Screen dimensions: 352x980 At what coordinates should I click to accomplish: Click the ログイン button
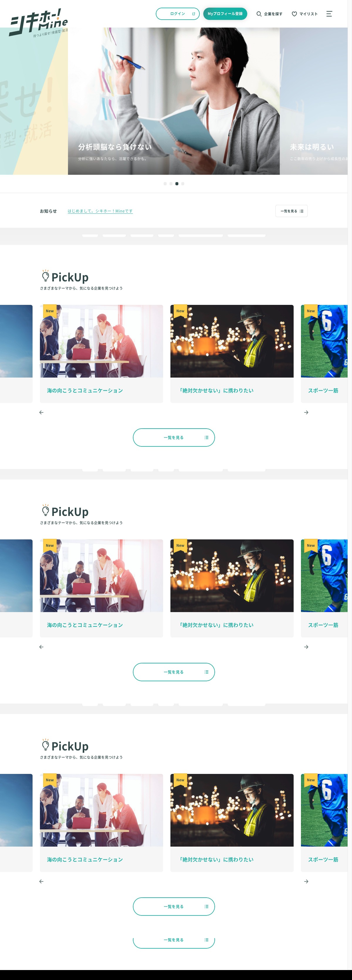(x=178, y=14)
